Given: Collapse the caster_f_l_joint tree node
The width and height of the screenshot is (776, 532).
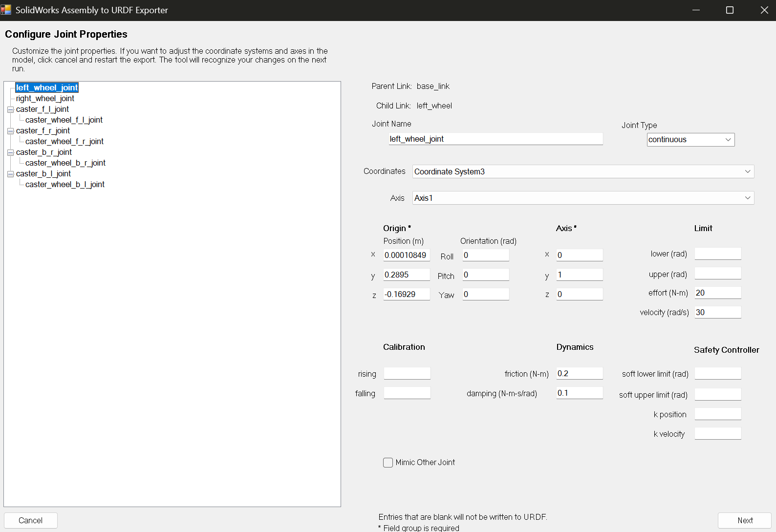Looking at the screenshot, I should pos(10,109).
